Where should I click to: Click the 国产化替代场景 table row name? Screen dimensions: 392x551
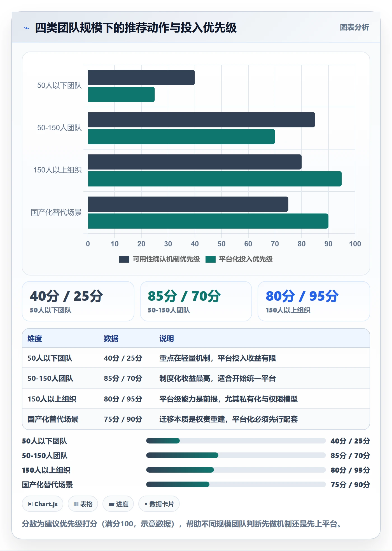[x=53, y=419]
